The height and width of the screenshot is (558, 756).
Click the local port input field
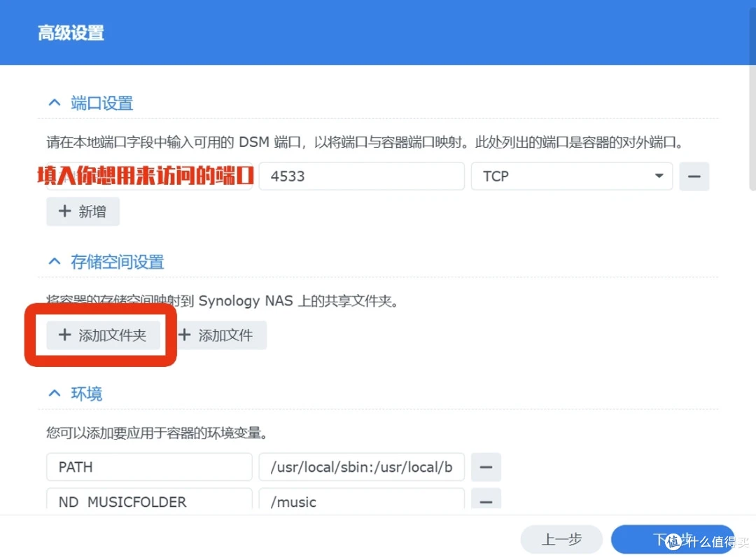[x=148, y=176]
